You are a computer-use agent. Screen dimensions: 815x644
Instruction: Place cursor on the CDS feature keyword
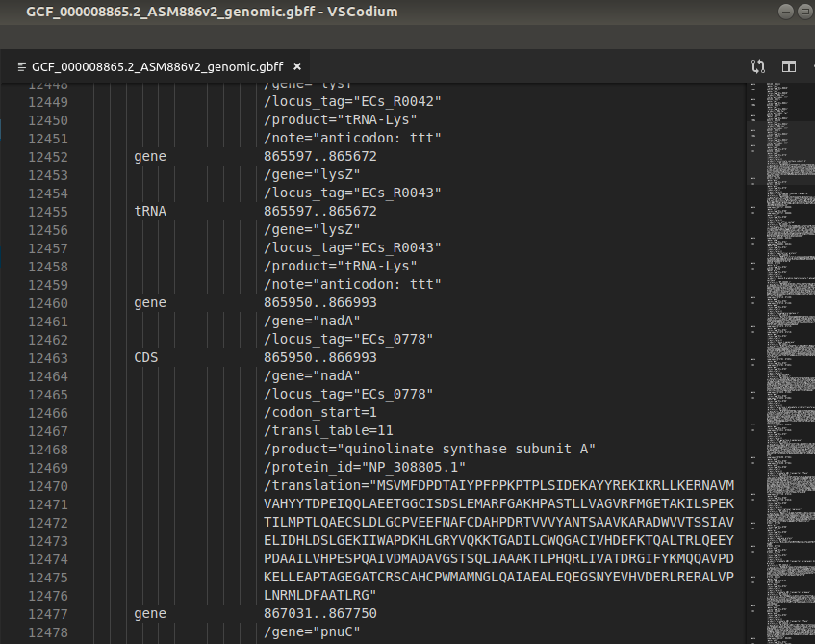click(145, 357)
